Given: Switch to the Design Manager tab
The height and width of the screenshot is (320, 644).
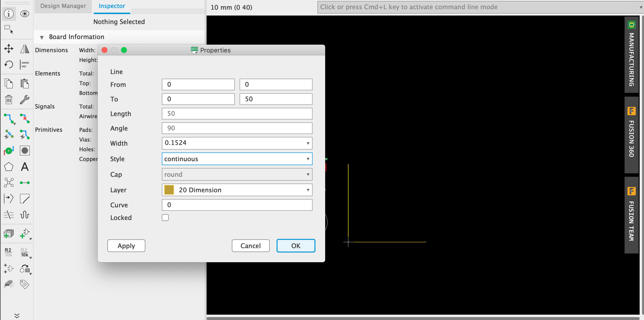Looking at the screenshot, I should [63, 6].
